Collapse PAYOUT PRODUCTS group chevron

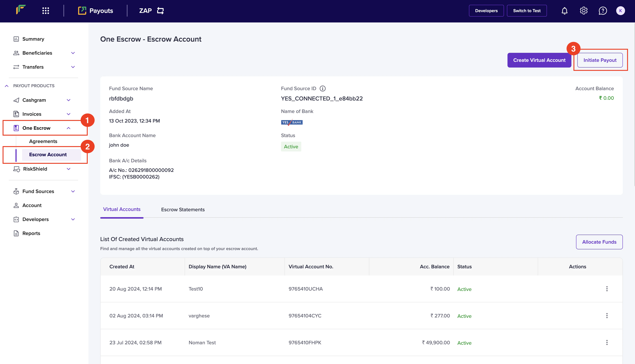7,86
